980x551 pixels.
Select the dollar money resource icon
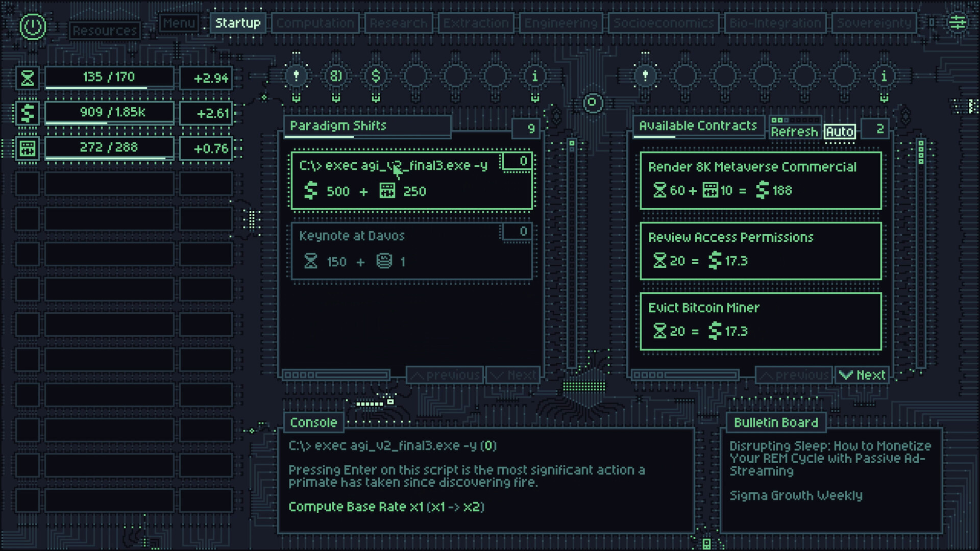point(27,113)
